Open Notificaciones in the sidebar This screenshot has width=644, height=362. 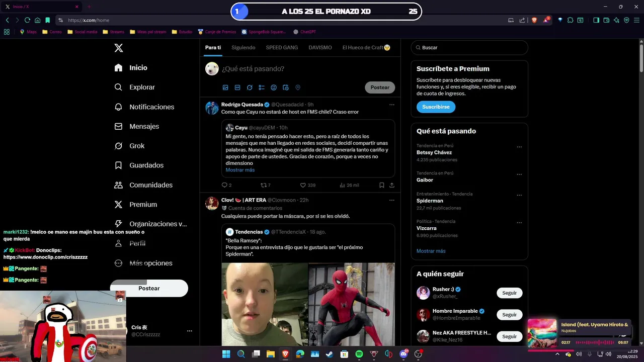pyautogui.click(x=144, y=107)
